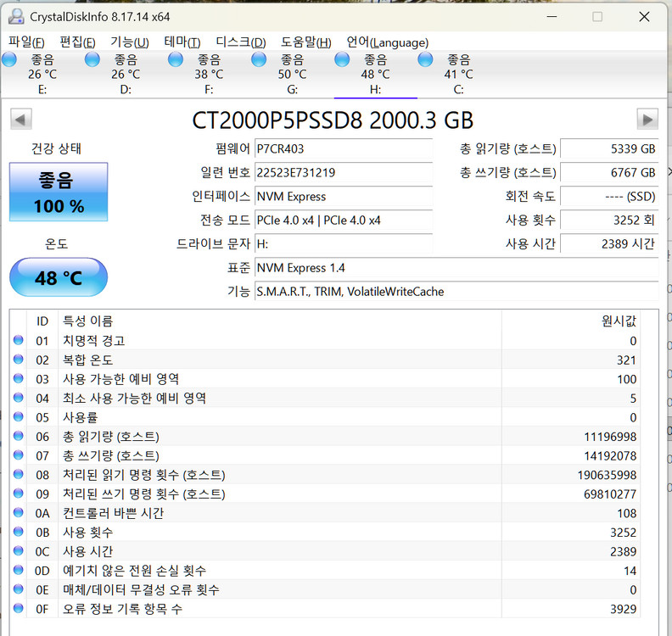Open the 언어(Language) menu
This screenshot has height=636, width=672.
tap(388, 42)
